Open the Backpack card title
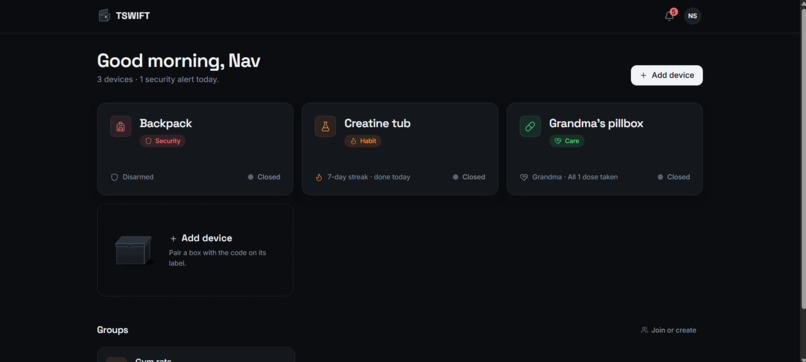The height and width of the screenshot is (362, 806). coord(166,123)
